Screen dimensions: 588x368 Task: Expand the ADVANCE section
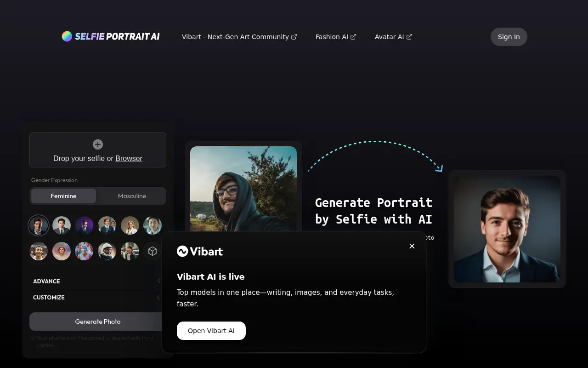point(97,281)
